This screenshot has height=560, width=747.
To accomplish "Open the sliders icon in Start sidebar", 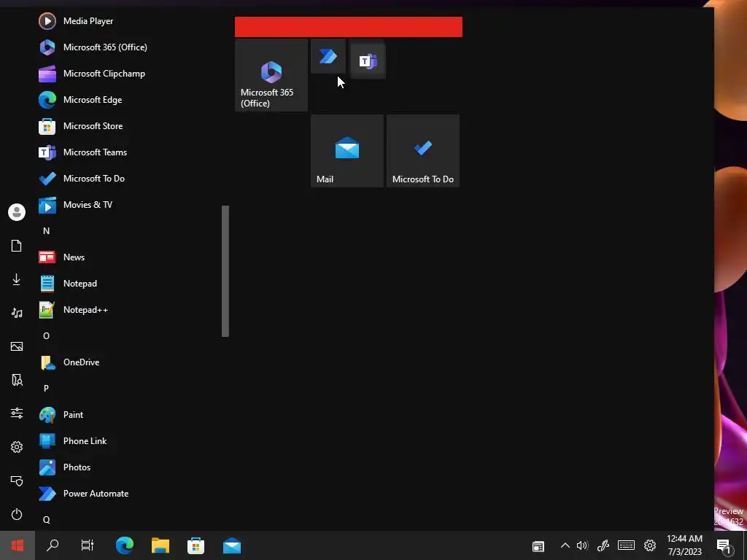I will 17,413.
